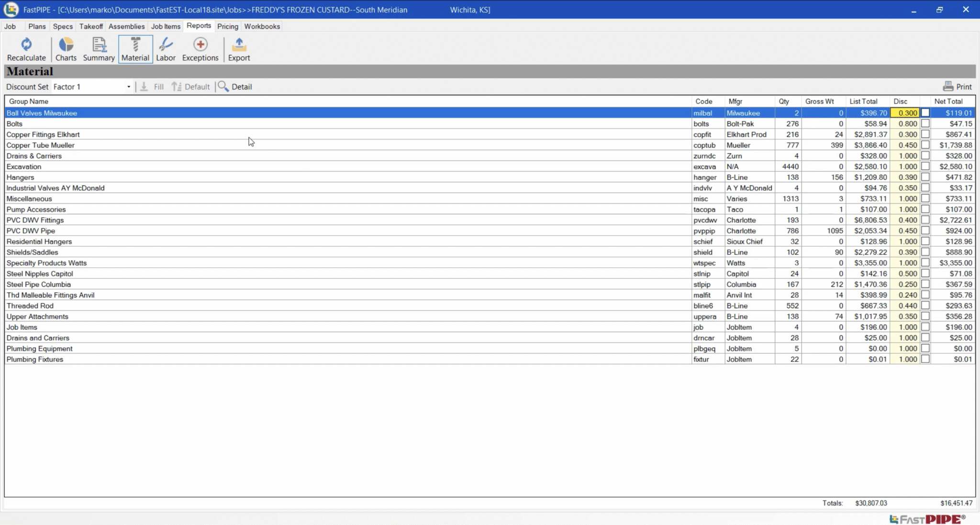Image resolution: width=980 pixels, height=525 pixels.
Task: Open the Specs tab
Action: click(63, 26)
